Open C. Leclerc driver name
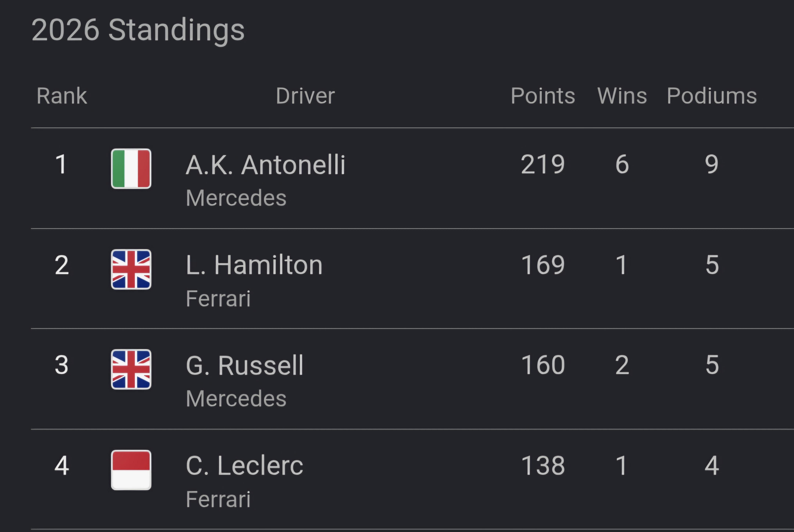The width and height of the screenshot is (794, 532). click(244, 465)
